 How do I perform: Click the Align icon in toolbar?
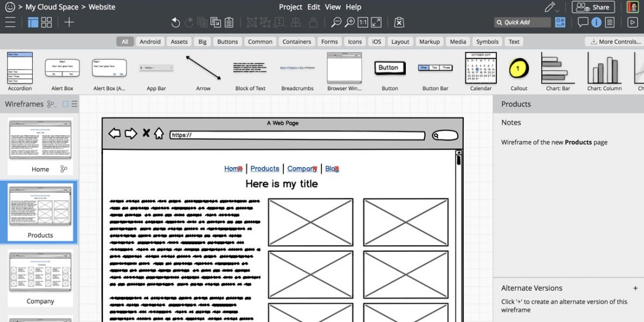pos(295,22)
